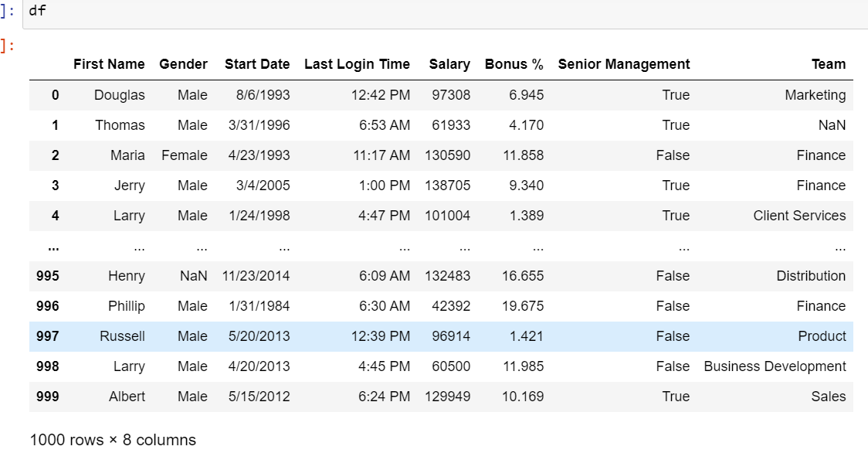Select Henry's NaN Gender cell
868x453 pixels.
tap(194, 276)
